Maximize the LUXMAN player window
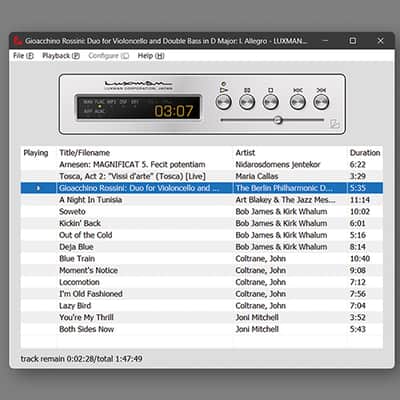This screenshot has height=400, width=400. click(353, 41)
